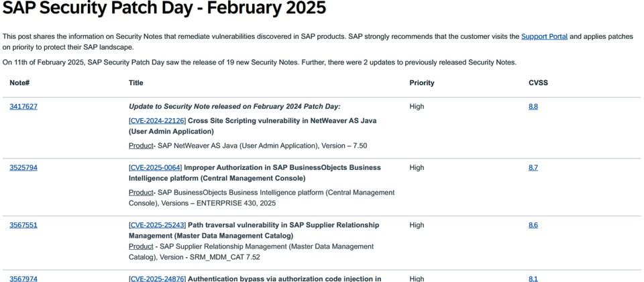Click the Product text with ENTERPRISE 430, 2025
644x282 pixels.
point(262,197)
